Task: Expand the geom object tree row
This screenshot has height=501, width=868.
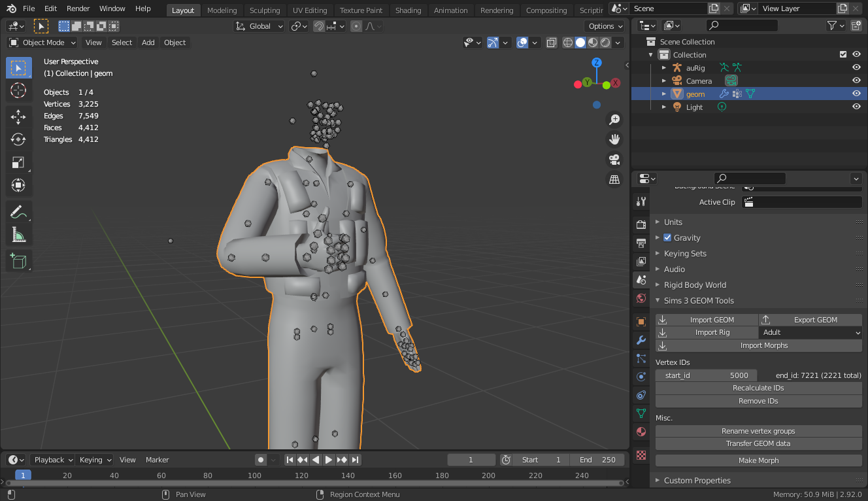Action: tap(664, 94)
